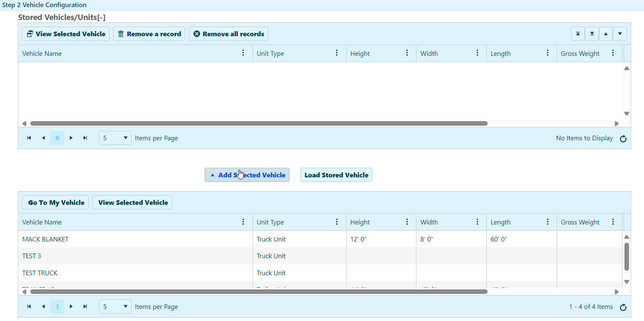Click the Load Stored Vehicle button

click(336, 175)
